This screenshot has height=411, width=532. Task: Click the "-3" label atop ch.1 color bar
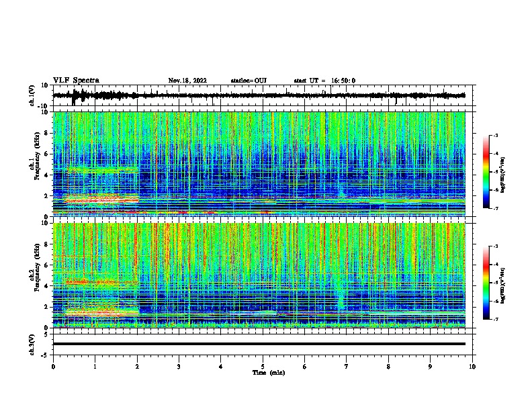pyautogui.click(x=495, y=135)
